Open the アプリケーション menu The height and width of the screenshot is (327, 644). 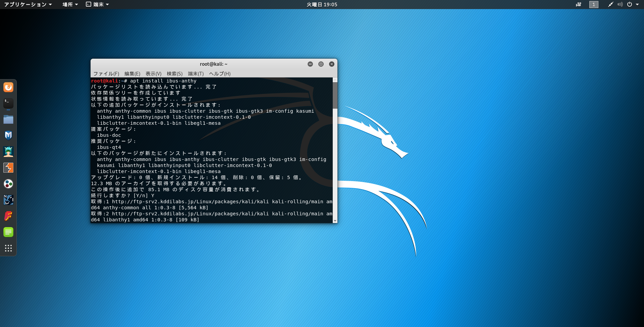(x=28, y=4)
